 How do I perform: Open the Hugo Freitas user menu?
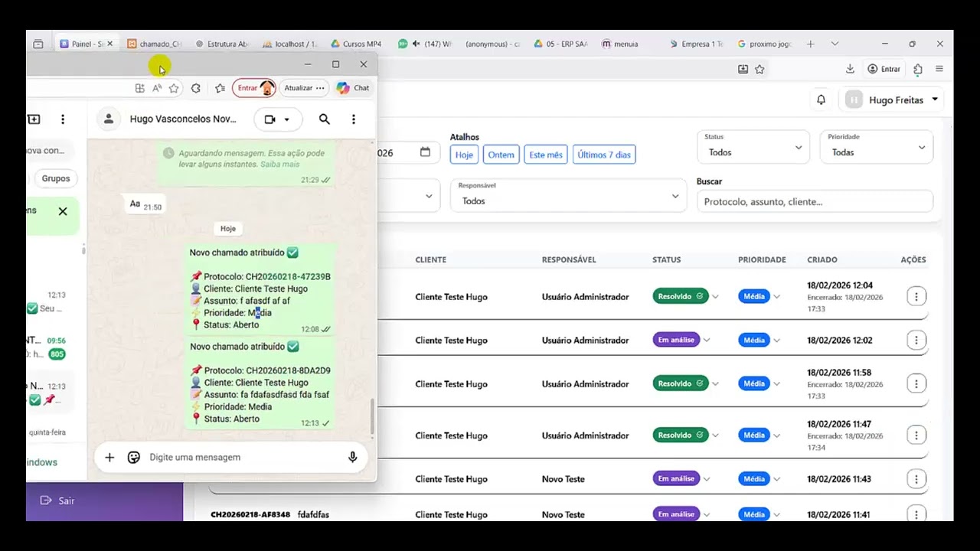coord(892,99)
